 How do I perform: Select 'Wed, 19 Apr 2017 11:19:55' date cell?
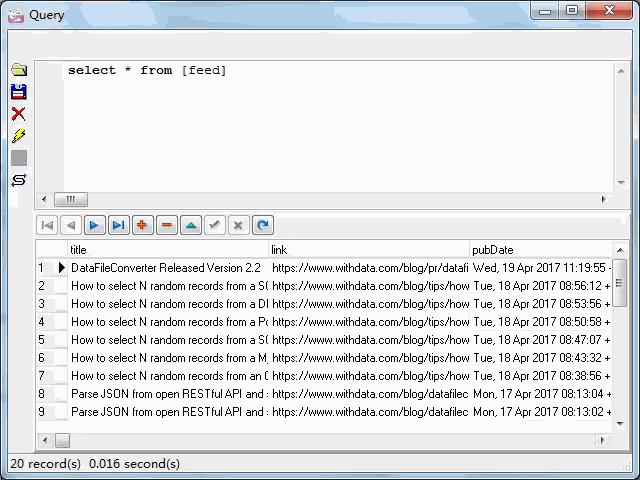point(541,268)
